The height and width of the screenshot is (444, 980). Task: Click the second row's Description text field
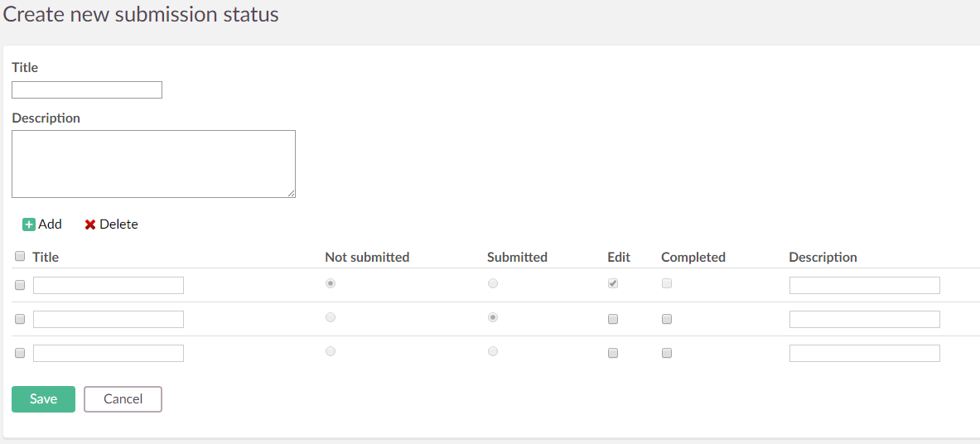[864, 319]
